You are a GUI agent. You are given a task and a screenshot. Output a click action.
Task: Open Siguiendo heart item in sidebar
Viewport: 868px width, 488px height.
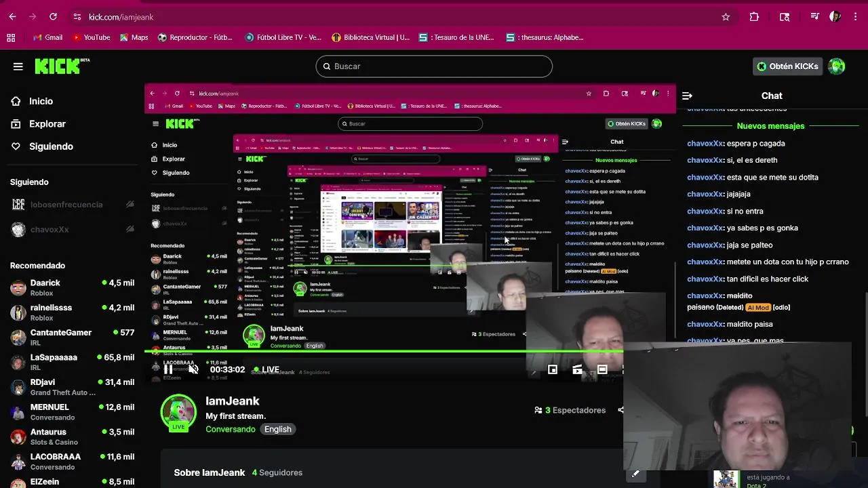click(42, 146)
